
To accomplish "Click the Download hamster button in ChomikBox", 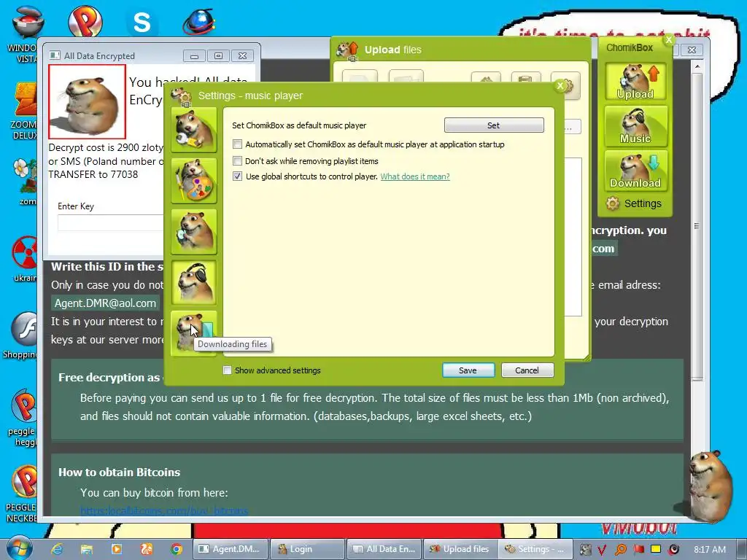I will (635, 170).
